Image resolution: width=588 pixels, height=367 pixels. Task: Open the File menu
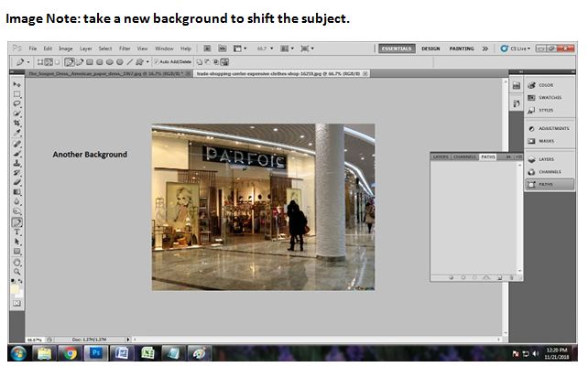[33, 49]
